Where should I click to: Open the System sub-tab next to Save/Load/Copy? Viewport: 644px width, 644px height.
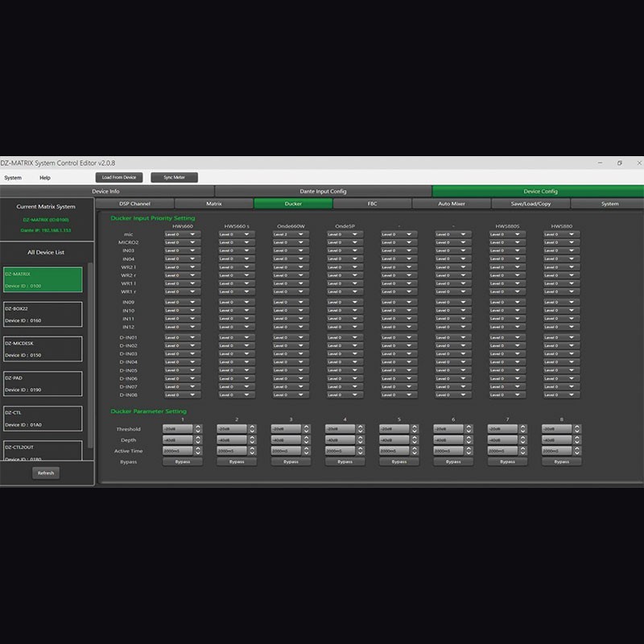click(609, 204)
